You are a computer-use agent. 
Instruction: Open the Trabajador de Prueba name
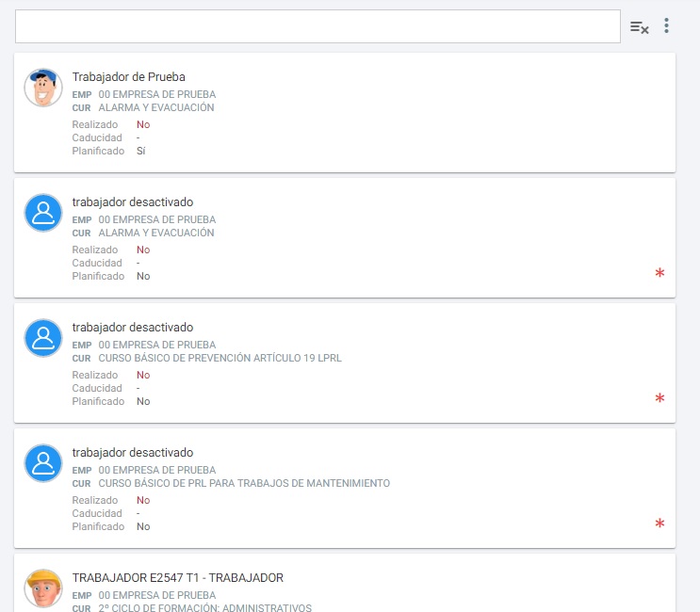pos(129,77)
